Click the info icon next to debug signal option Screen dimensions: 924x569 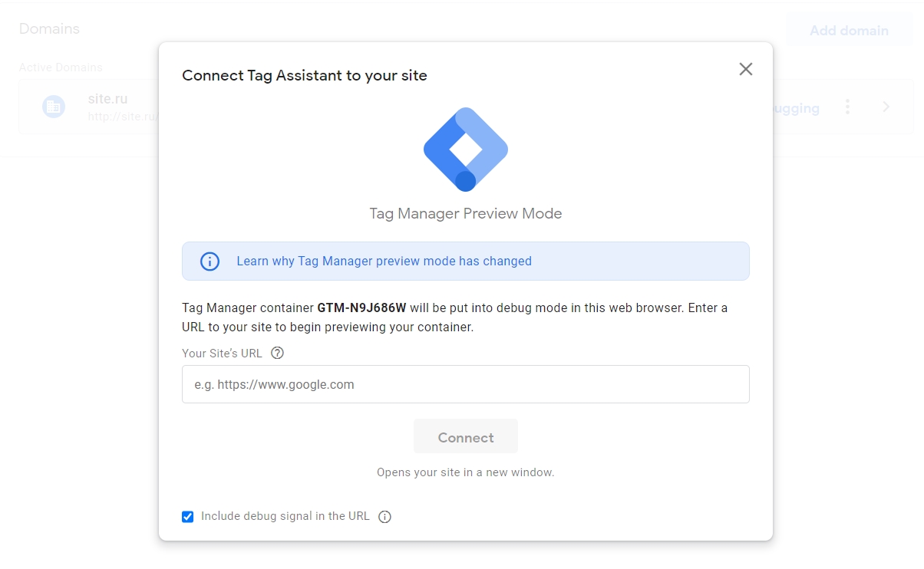384,516
